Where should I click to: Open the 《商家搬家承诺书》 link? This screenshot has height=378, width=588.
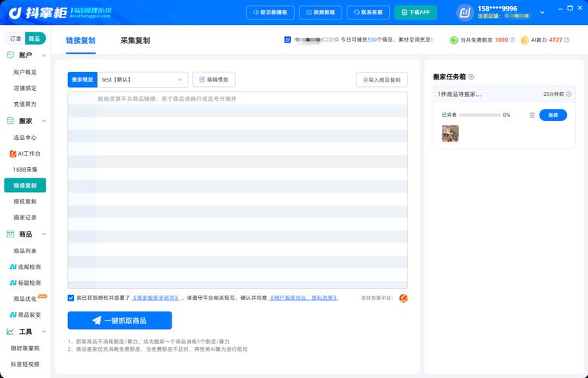[155, 298]
